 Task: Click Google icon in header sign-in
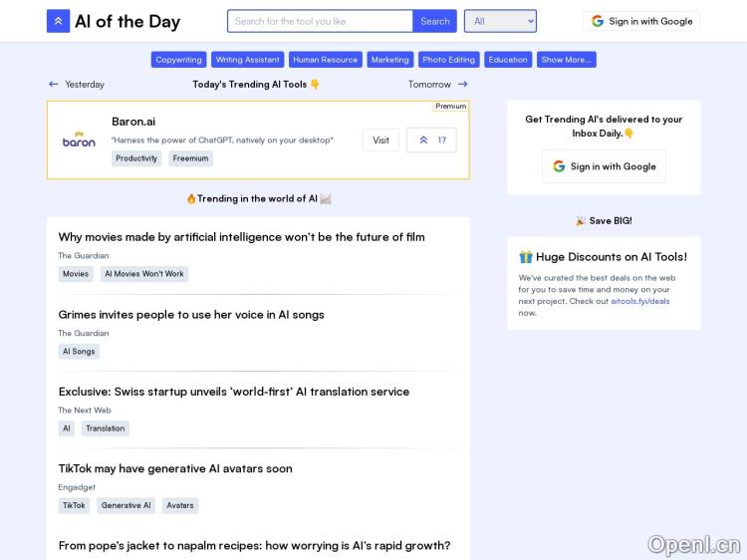[x=598, y=21]
